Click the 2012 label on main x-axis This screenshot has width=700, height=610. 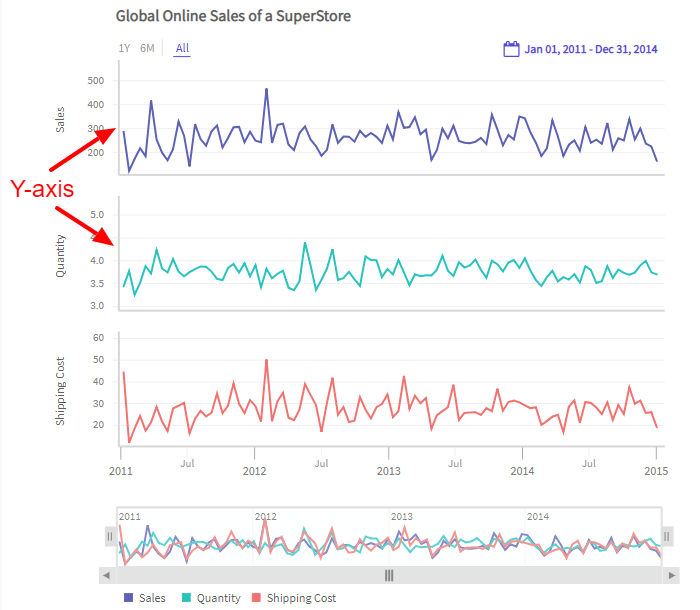[254, 470]
